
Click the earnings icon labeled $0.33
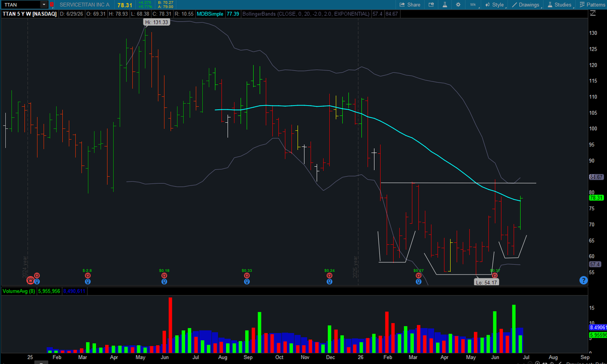(x=246, y=276)
